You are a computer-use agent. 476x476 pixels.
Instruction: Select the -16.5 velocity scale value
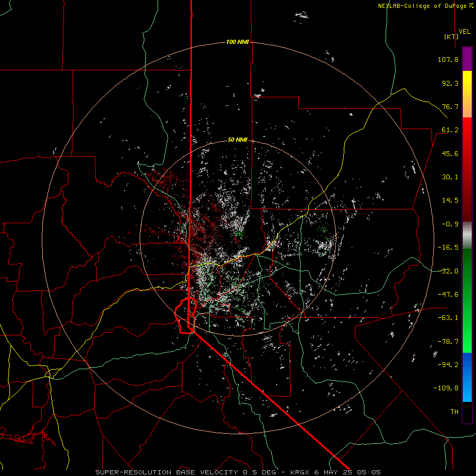click(x=448, y=248)
